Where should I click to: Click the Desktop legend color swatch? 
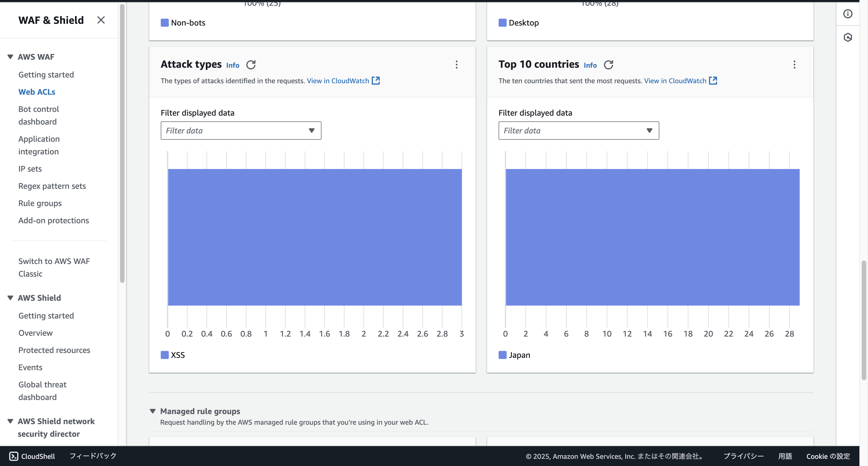[x=502, y=23]
